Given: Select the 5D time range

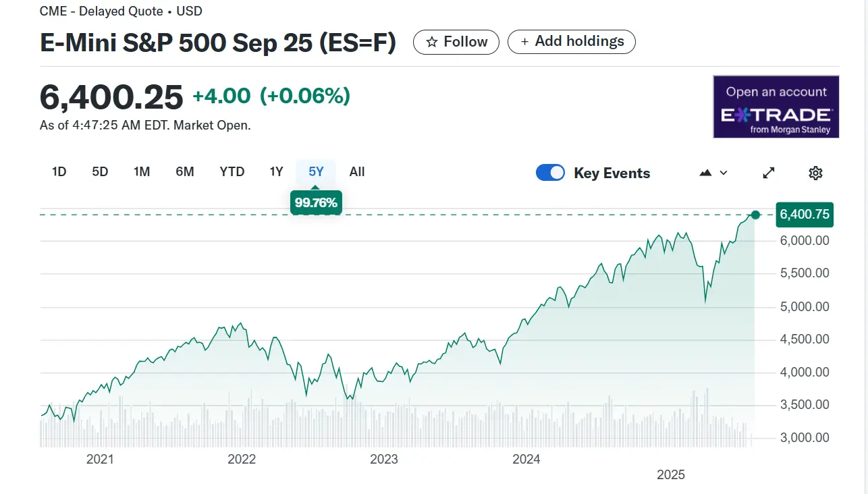Looking at the screenshot, I should pos(100,172).
